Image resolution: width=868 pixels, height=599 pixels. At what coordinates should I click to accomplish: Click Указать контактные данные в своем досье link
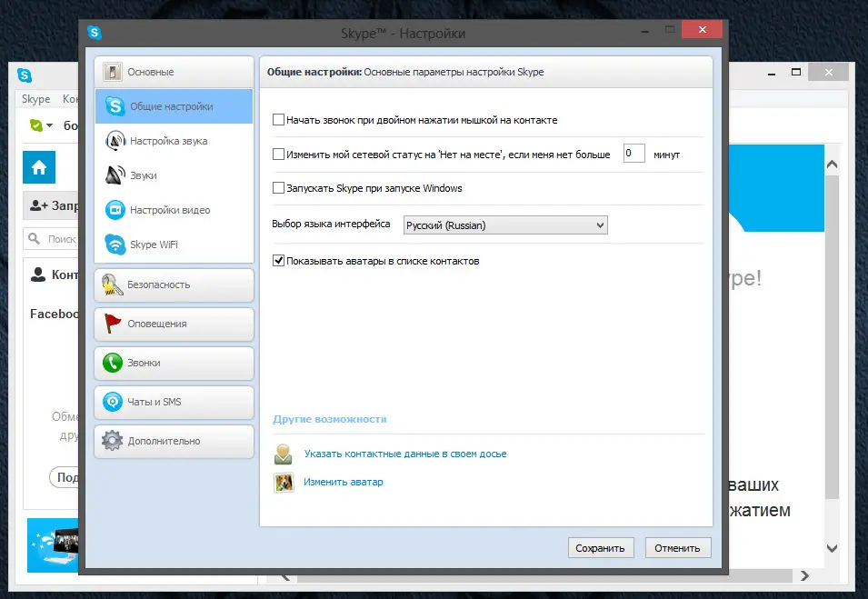[405, 454]
